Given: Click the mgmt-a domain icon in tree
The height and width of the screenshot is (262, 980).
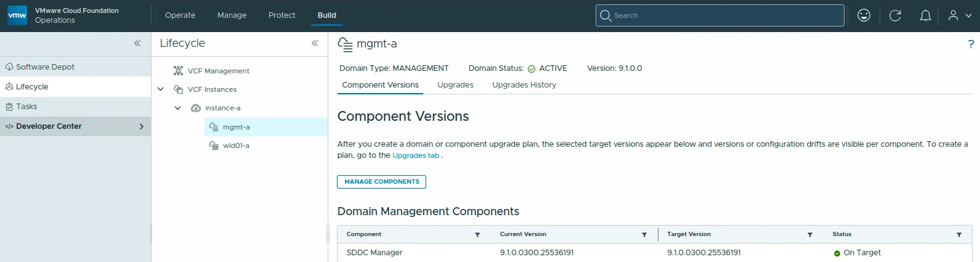Looking at the screenshot, I should click(214, 127).
